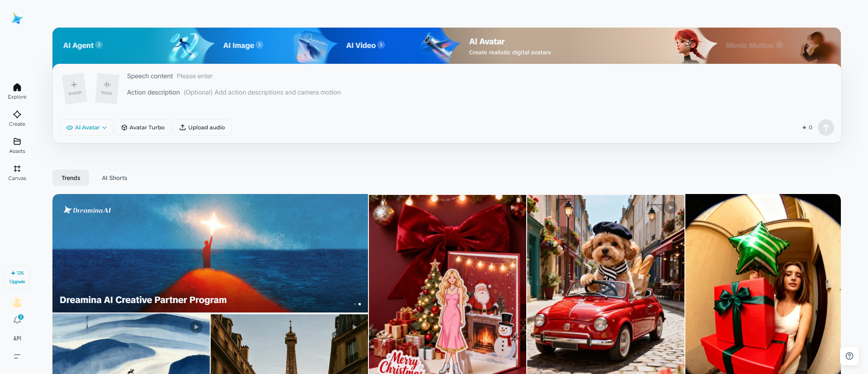This screenshot has width=868, height=374.
Task: Click the AI Video arrow icon
Action: click(x=381, y=45)
